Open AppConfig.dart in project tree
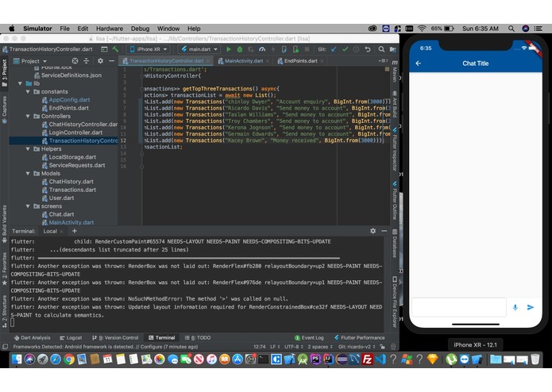Screen dimensions: 552x392 tap(69, 100)
